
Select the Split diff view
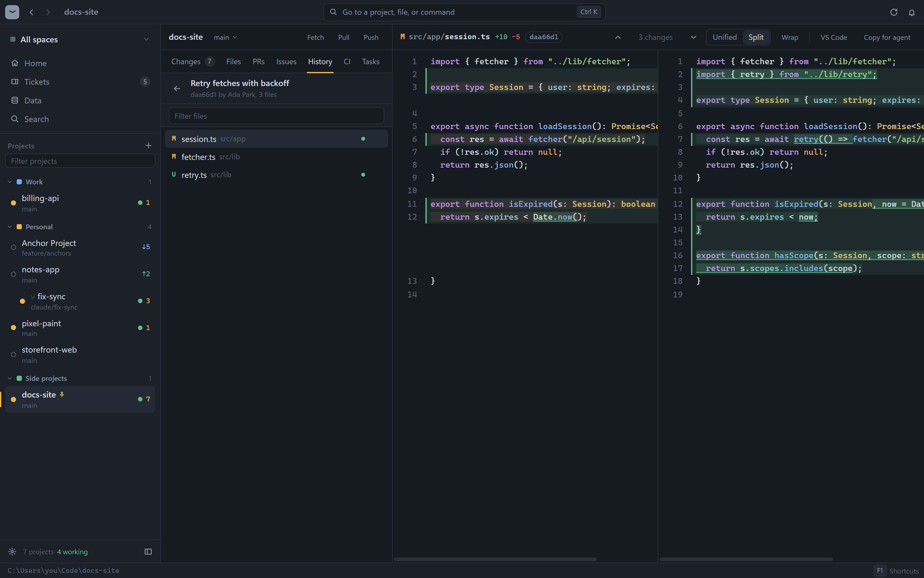point(756,37)
